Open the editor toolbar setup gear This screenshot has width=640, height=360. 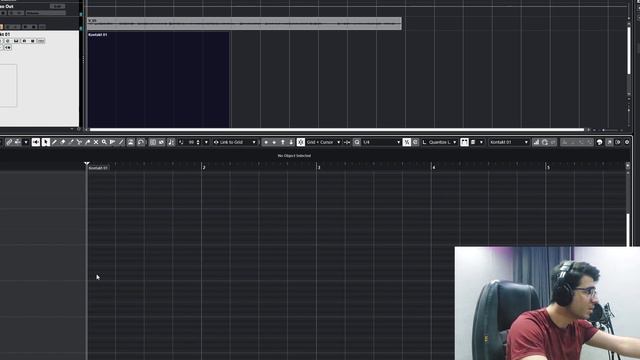tap(627, 142)
